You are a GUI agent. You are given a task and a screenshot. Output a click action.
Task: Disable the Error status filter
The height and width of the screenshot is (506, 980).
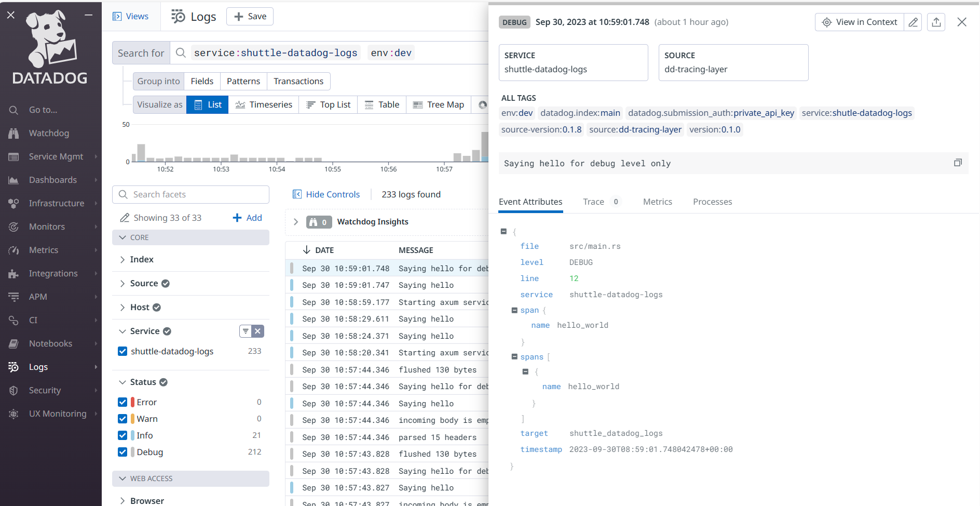pos(122,402)
